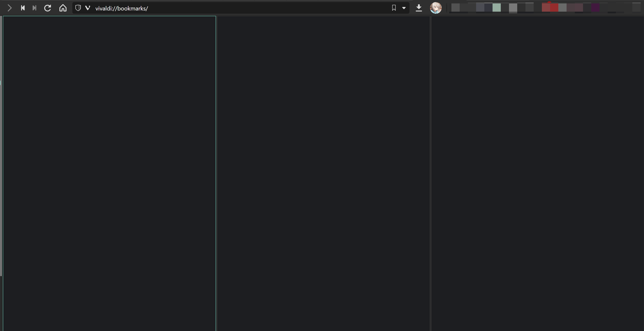Go to the home page
This screenshot has height=331, width=644.
pyautogui.click(x=63, y=8)
